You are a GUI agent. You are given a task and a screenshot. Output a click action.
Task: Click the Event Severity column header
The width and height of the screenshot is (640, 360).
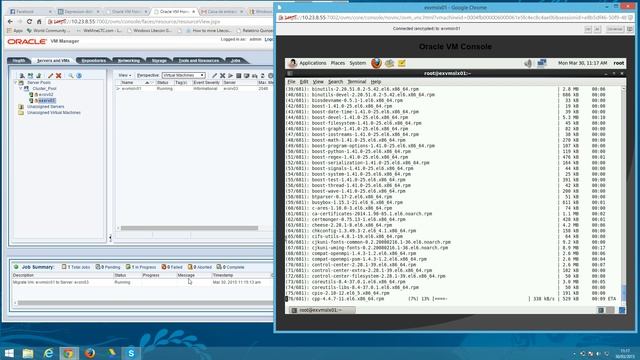(206, 82)
